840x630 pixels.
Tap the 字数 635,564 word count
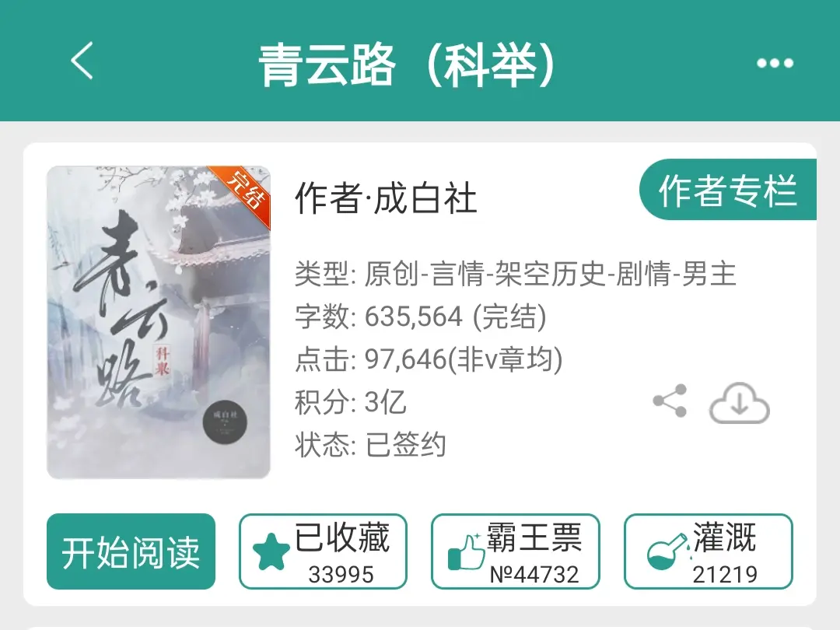point(421,316)
